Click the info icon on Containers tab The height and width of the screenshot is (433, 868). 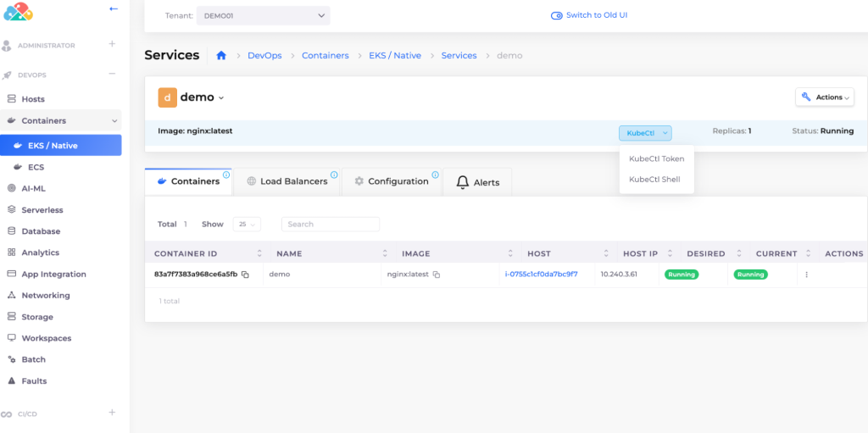[x=226, y=175]
